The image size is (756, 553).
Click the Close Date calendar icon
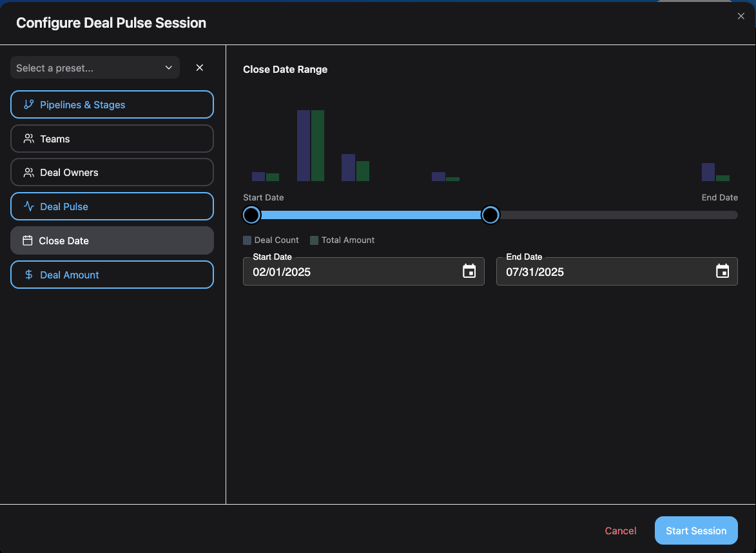point(28,240)
